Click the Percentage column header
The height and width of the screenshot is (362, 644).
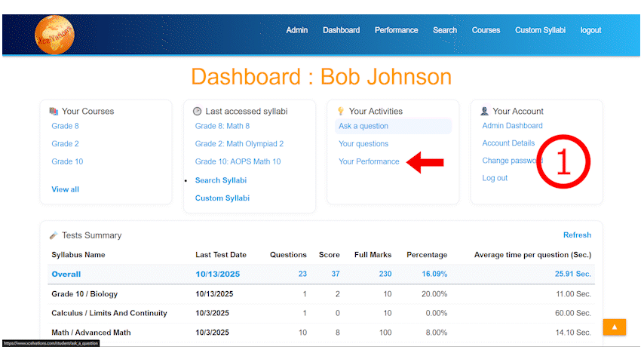pyautogui.click(x=427, y=255)
